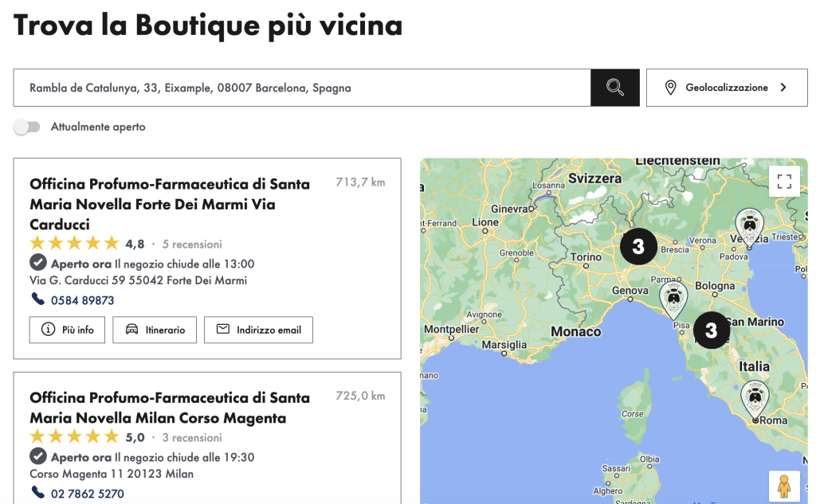The width and height of the screenshot is (816, 504).
Task: Click the 3 recensioni text
Action: [x=192, y=437]
